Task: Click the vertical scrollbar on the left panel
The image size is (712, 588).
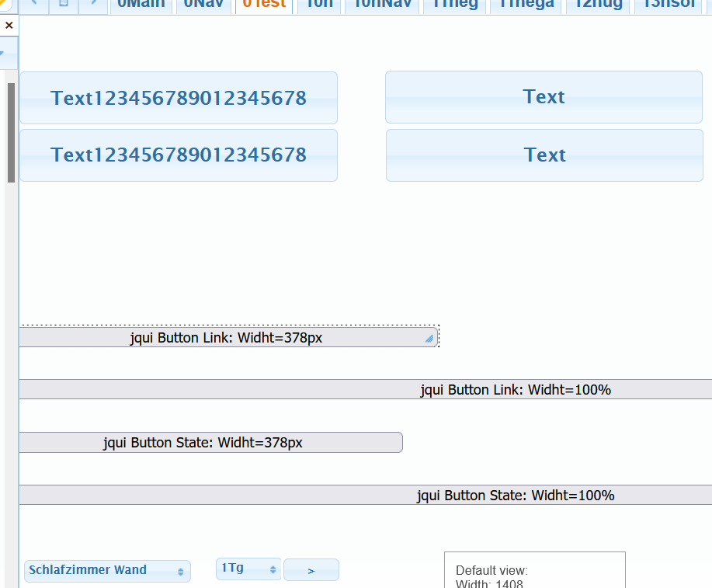Action: (11, 132)
